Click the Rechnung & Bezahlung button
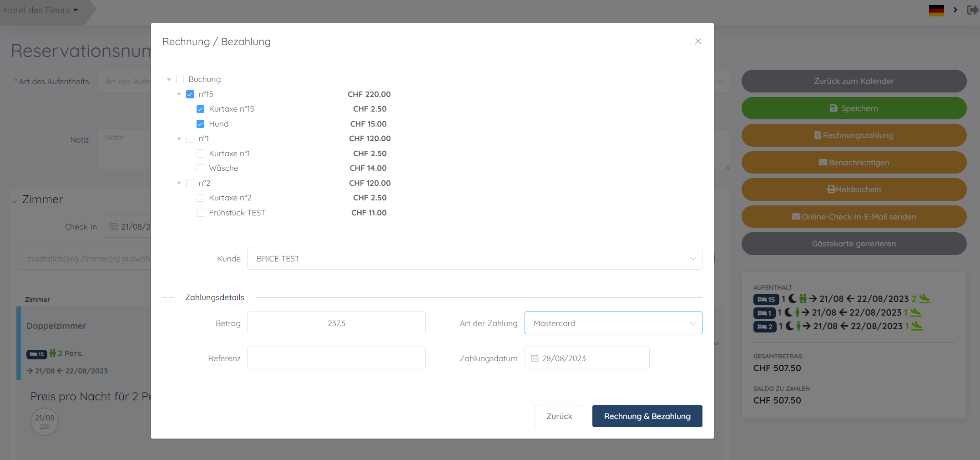This screenshot has width=980, height=460. pyautogui.click(x=647, y=416)
